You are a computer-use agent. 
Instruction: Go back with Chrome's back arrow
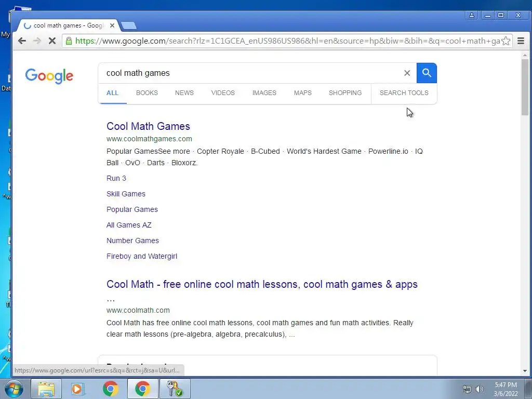click(x=22, y=41)
